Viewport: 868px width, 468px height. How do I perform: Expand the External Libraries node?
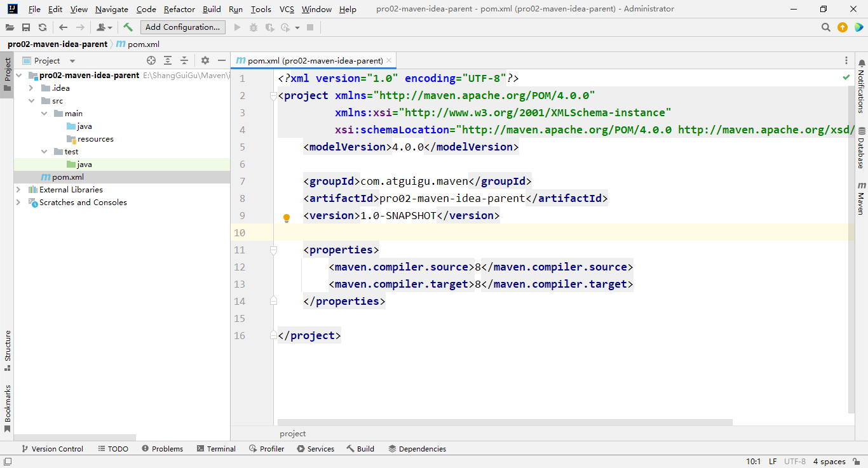coord(18,189)
